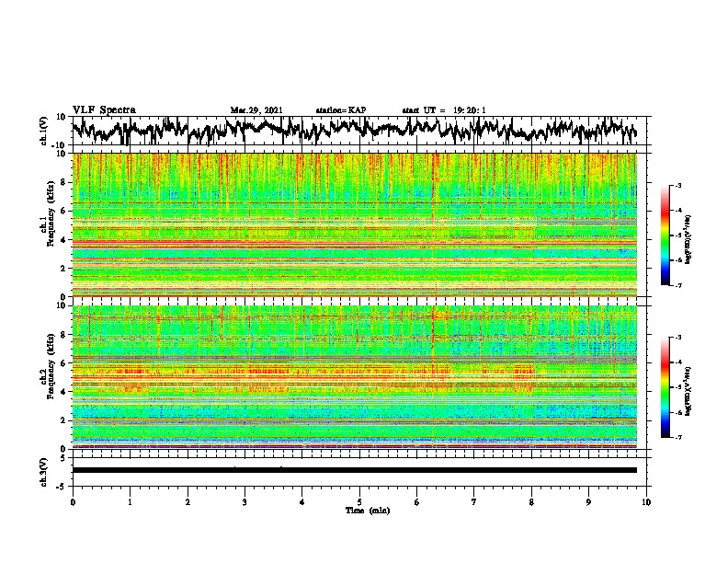Click the time axis tick label "6"
Screen dimensions: 728x563
417,502
